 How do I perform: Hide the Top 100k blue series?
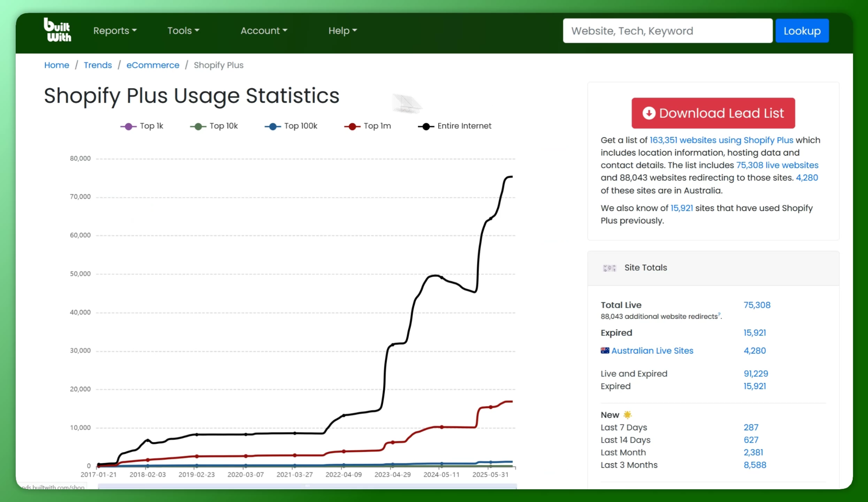coord(291,126)
